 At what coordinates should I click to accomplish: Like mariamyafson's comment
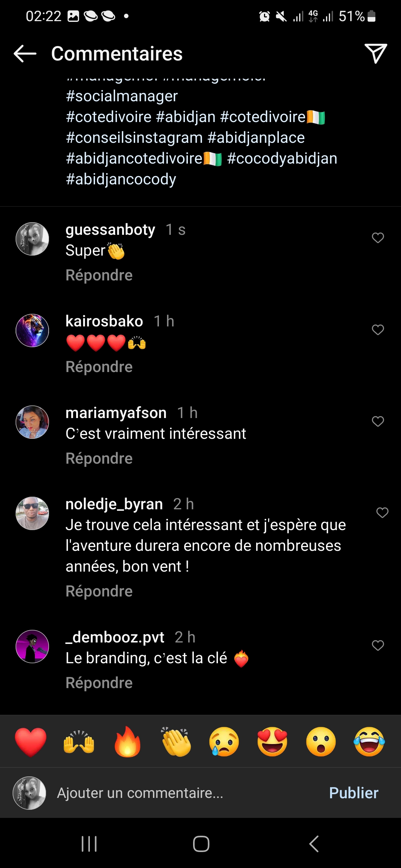pyautogui.click(x=378, y=421)
